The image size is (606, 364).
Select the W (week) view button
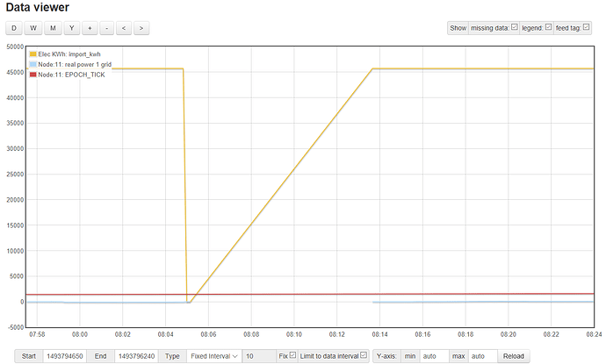(33, 28)
